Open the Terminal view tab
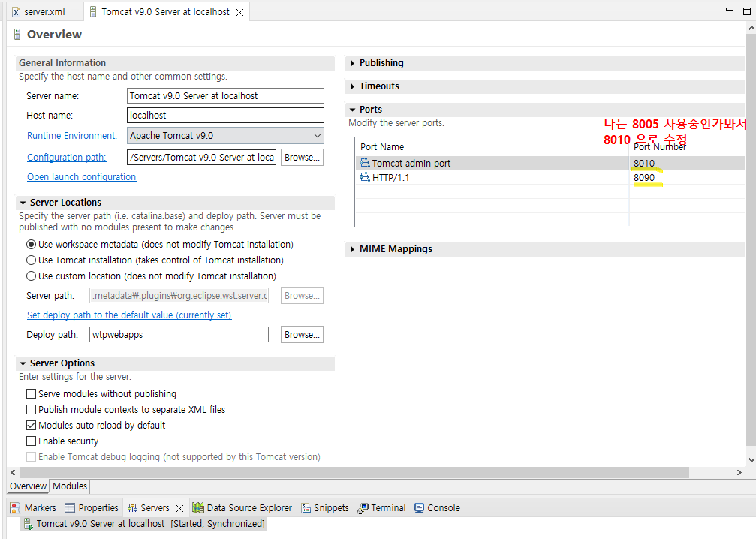Viewport: 756px width, 539px height. tap(382, 507)
